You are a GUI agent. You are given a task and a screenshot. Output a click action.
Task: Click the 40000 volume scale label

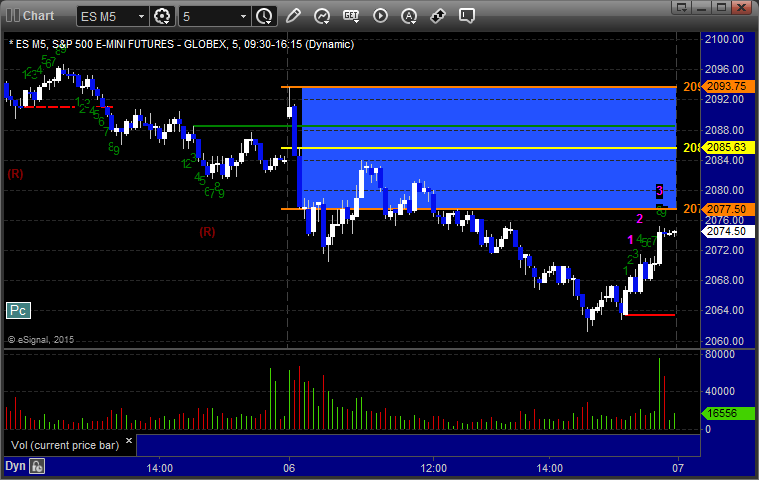(x=720, y=391)
